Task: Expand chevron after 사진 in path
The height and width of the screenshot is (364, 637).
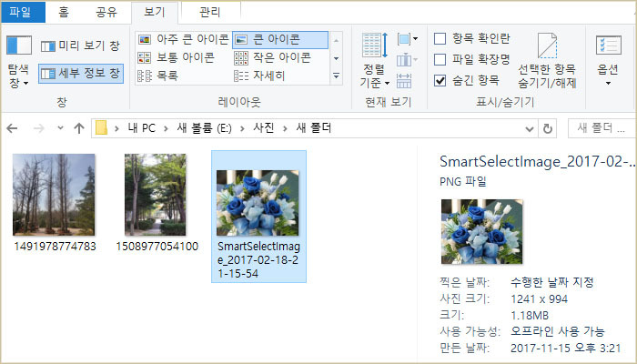Action: pos(285,129)
